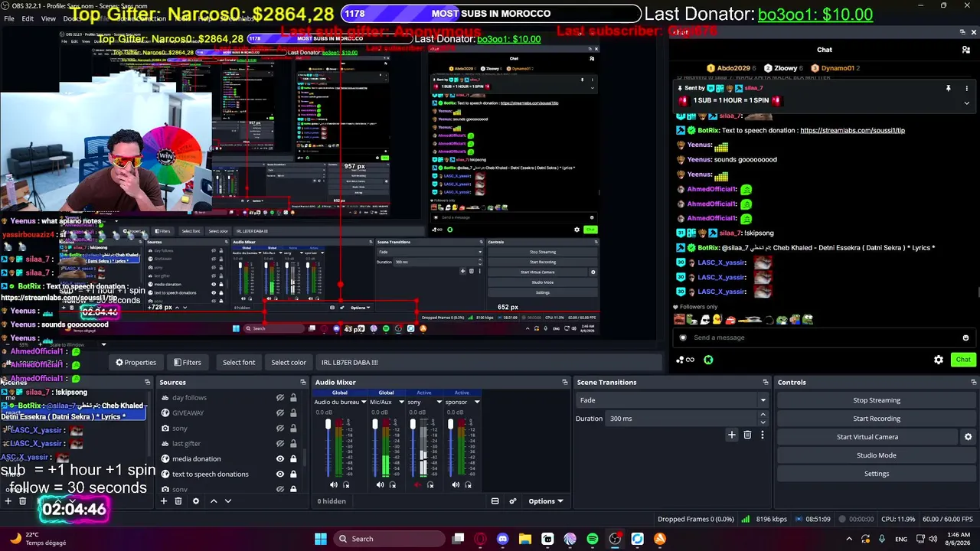
Task: Lock the day follows source
Action: click(x=293, y=398)
